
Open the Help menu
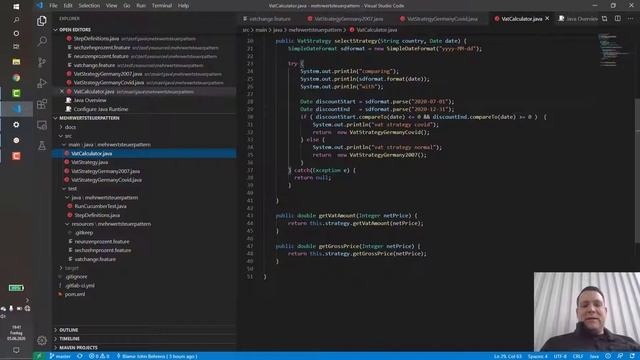(x=183, y=6)
